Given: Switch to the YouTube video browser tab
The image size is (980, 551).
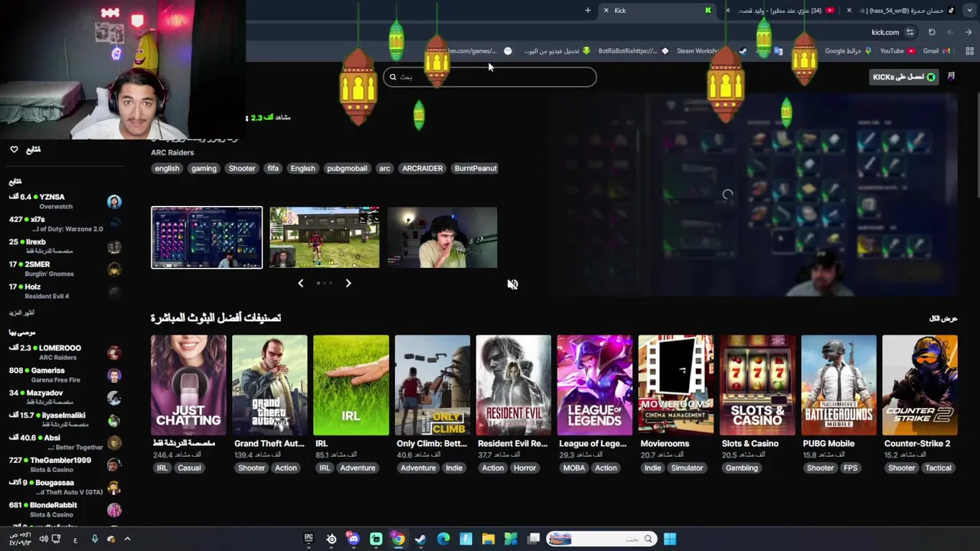Looking at the screenshot, I should point(781,11).
